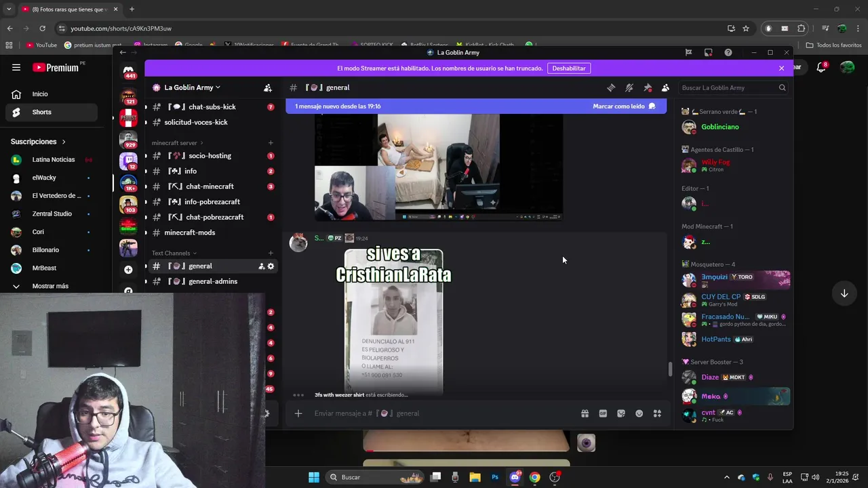Open MrBeast subscription
Screen dimensions: 868x488
(52, 268)
